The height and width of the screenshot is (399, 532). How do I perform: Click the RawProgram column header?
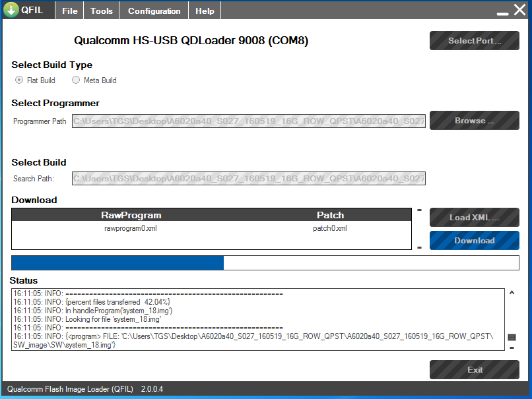point(131,215)
